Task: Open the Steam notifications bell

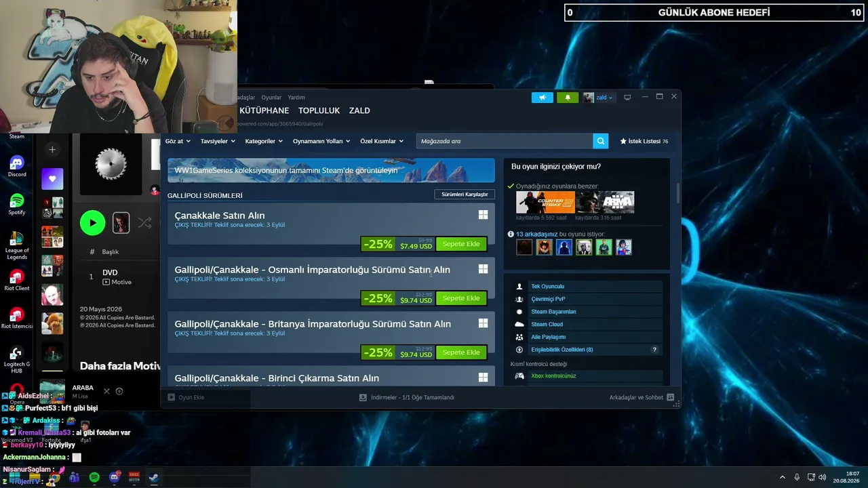Action: tap(568, 98)
